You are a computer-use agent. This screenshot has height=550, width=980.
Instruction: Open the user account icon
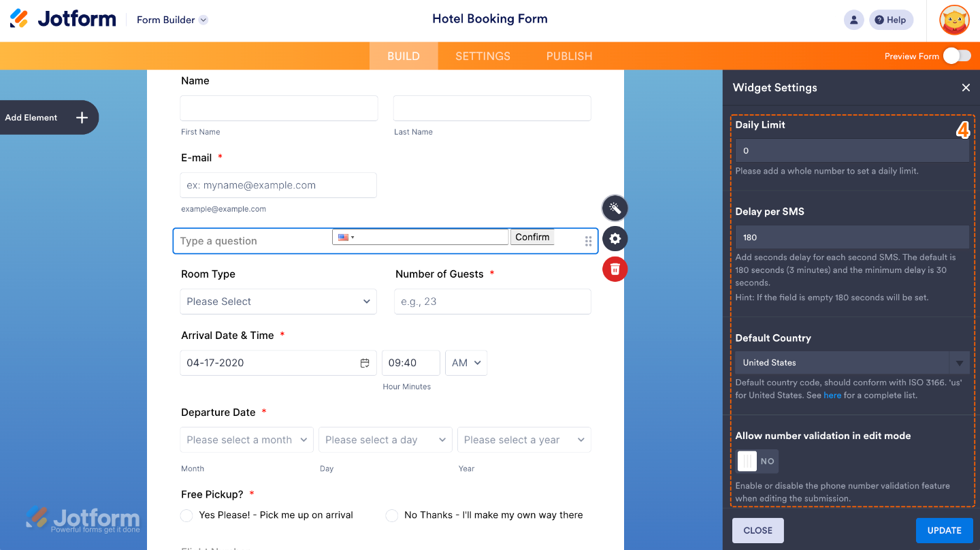tap(854, 20)
